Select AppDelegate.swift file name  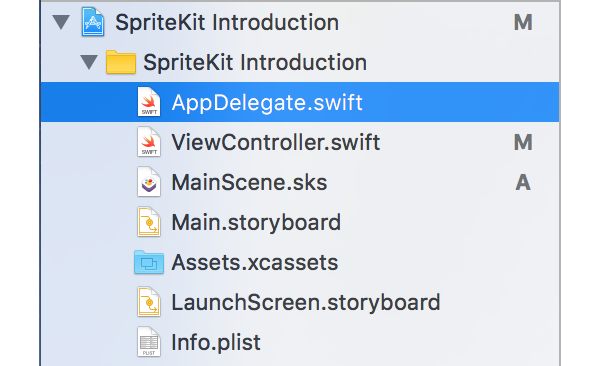tap(267, 102)
